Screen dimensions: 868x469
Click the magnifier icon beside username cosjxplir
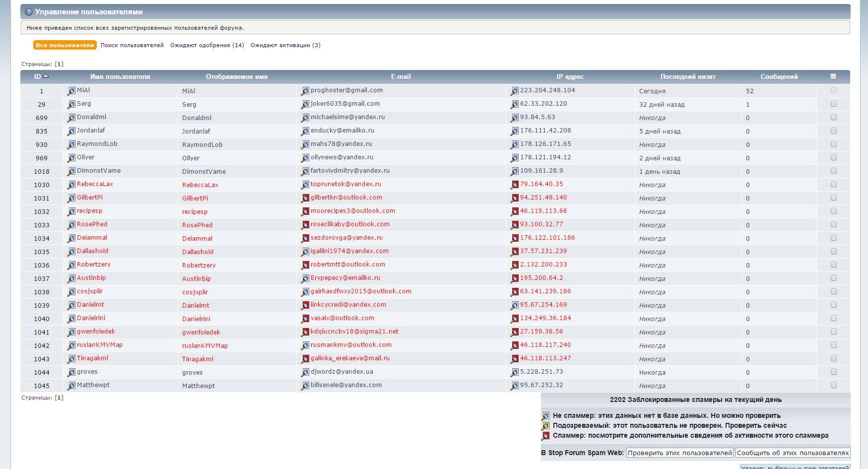pos(71,292)
